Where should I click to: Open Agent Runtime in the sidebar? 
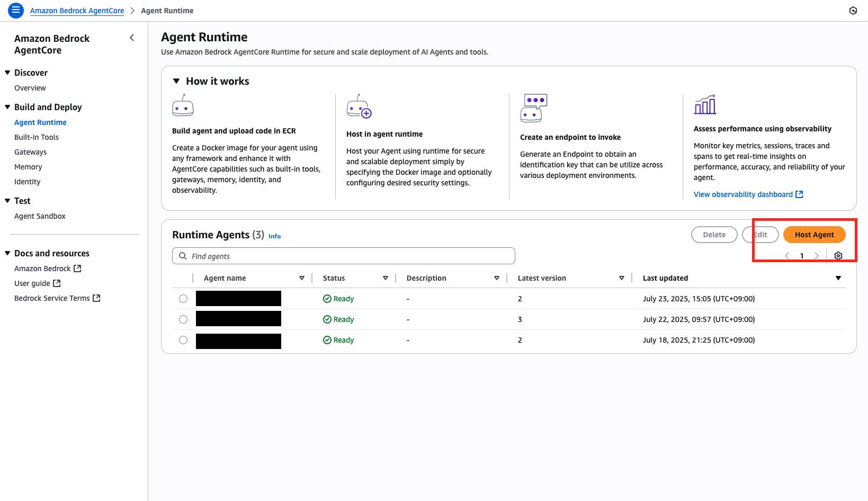click(40, 122)
